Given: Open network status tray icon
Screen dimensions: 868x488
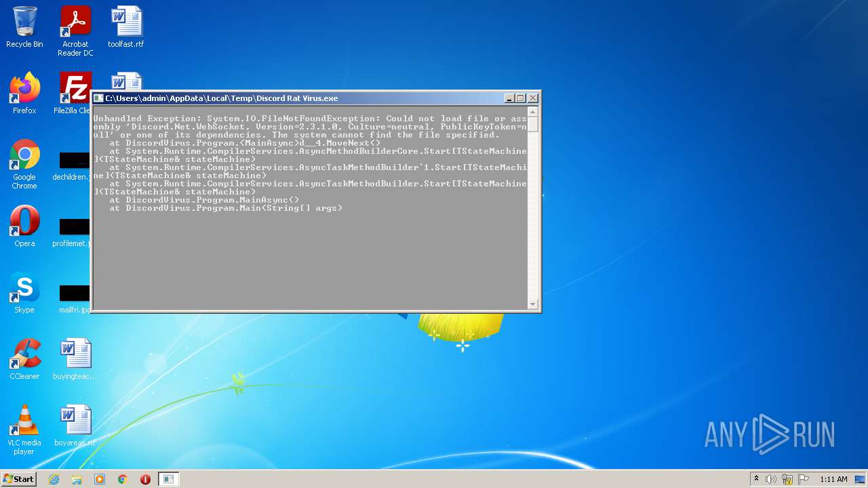Looking at the screenshot, I should coord(787,479).
